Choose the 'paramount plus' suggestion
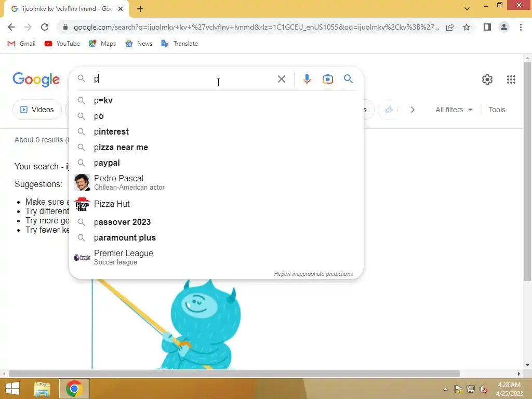 (216, 237)
